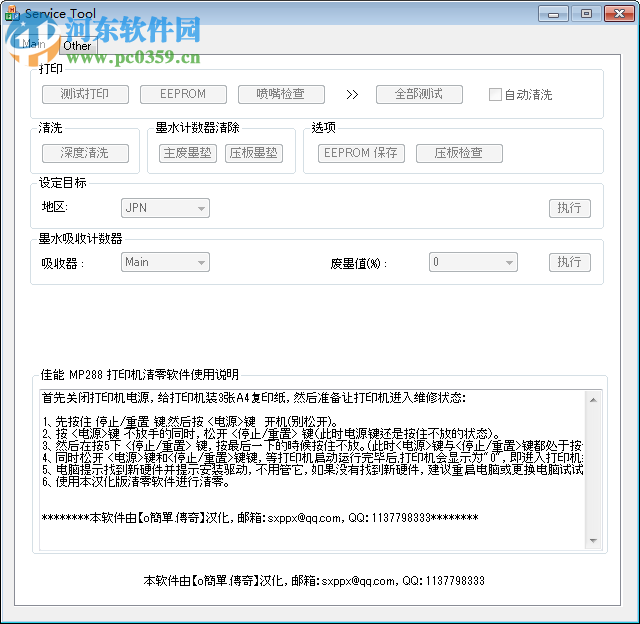This screenshot has height=624, width=640.
Task: Open the 地区 JPN dropdown
Action: (x=165, y=208)
